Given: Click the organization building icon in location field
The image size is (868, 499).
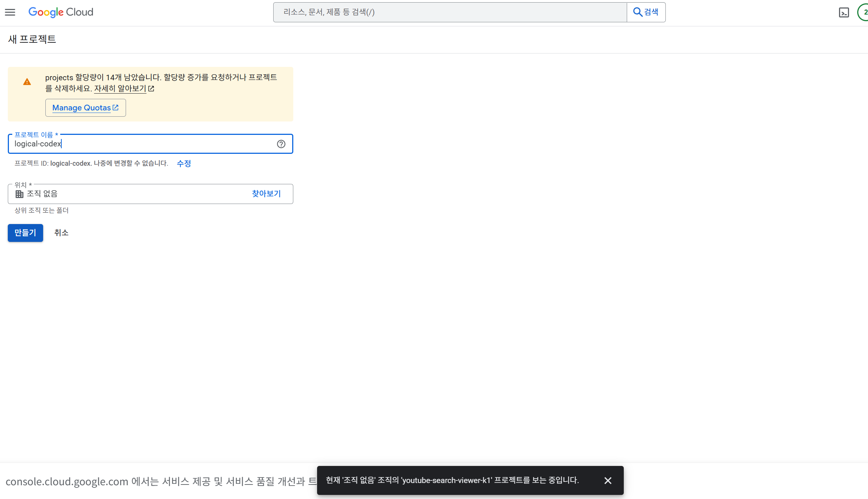Looking at the screenshot, I should [x=19, y=194].
